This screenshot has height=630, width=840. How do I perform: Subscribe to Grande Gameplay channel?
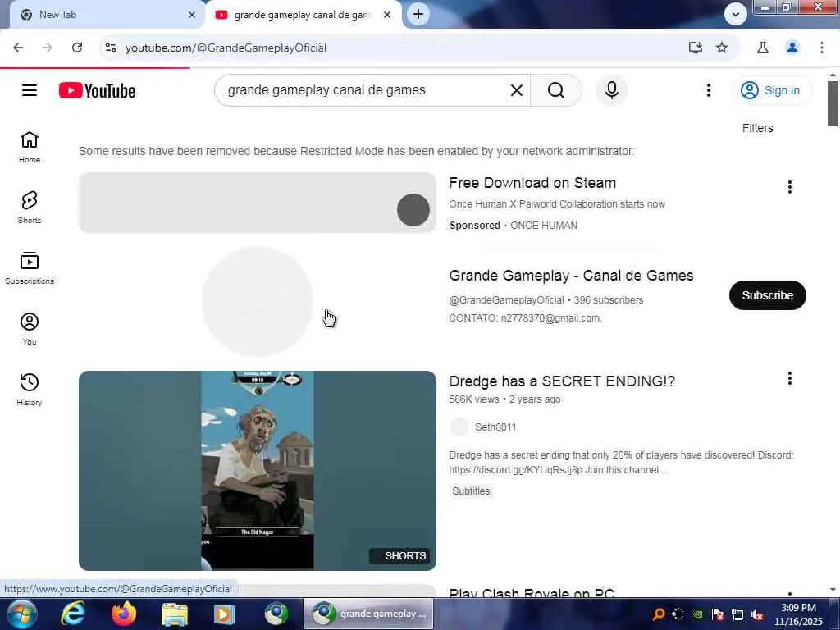coord(767,295)
